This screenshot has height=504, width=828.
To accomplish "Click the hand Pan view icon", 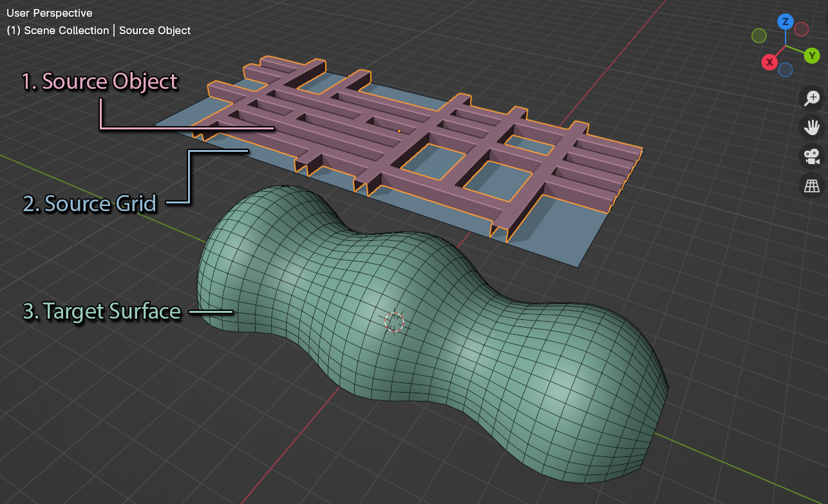I will [x=811, y=127].
